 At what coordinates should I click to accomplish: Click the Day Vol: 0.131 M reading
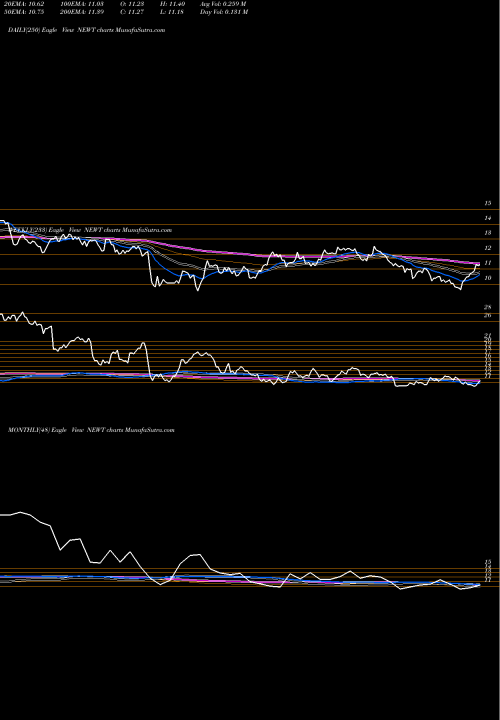tap(224, 12)
